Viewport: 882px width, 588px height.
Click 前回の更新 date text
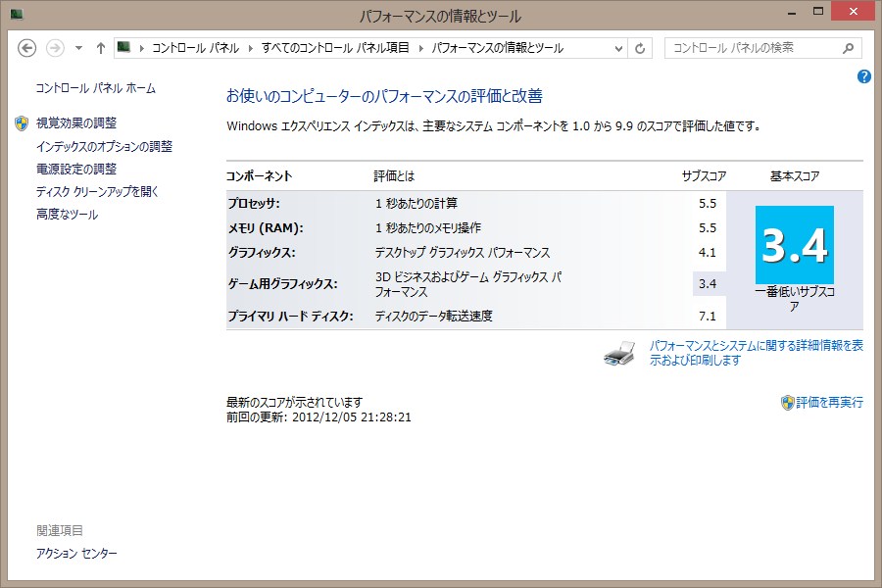318,417
